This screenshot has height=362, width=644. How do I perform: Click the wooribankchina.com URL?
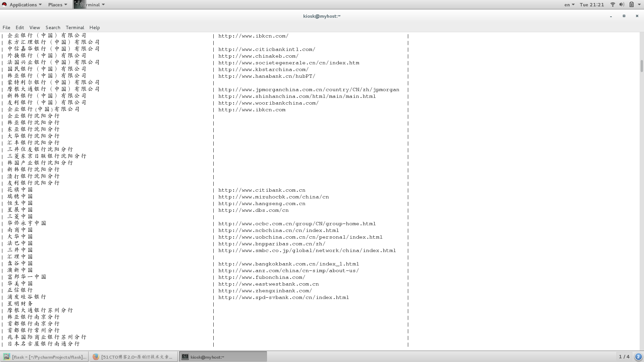[x=268, y=103]
